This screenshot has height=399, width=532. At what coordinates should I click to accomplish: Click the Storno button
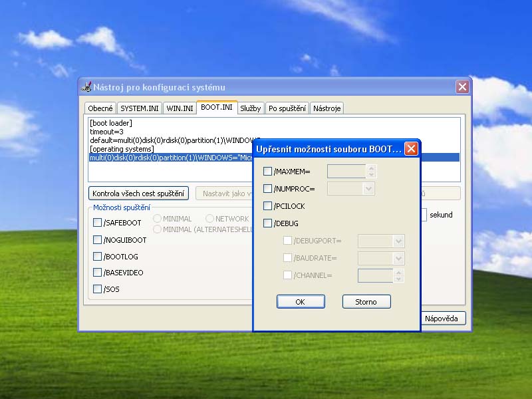(366, 302)
